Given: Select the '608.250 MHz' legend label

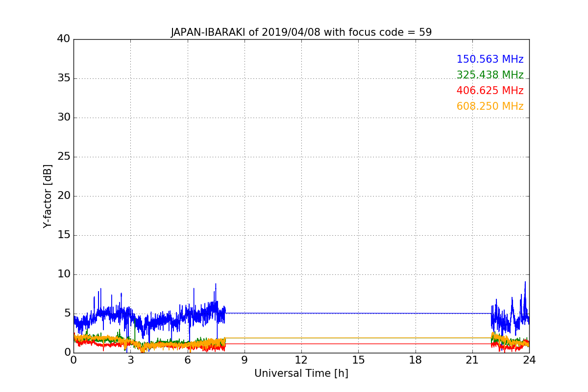Looking at the screenshot, I should (490, 106).
